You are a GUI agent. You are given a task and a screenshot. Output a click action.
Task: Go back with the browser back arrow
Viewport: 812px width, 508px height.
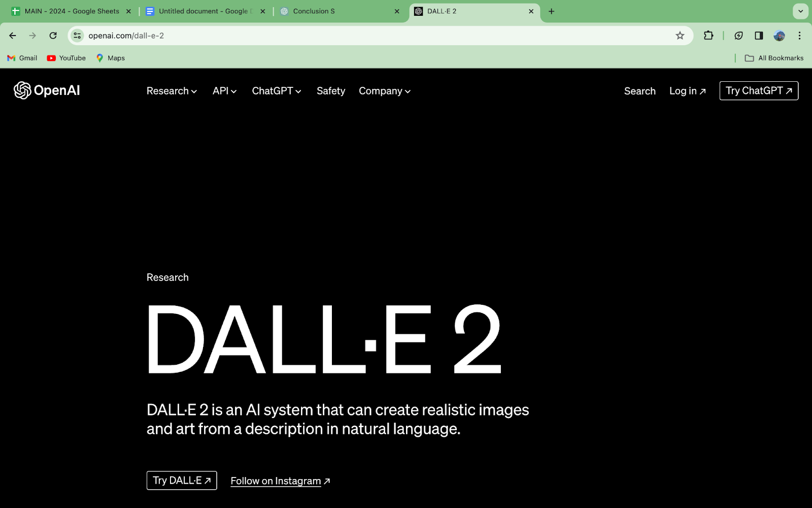tap(13, 36)
